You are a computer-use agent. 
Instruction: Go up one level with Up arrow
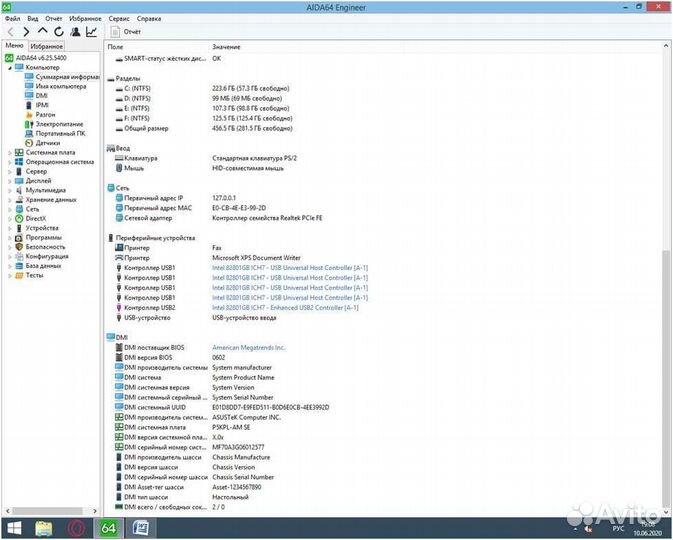point(43,32)
